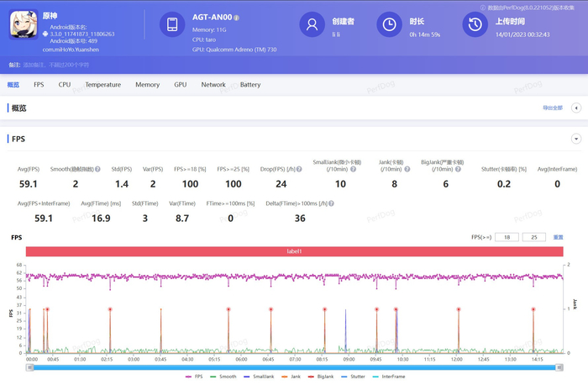The image size is (588, 385).
Task: Toggle FPS series in chart legend
Action: coord(199,377)
